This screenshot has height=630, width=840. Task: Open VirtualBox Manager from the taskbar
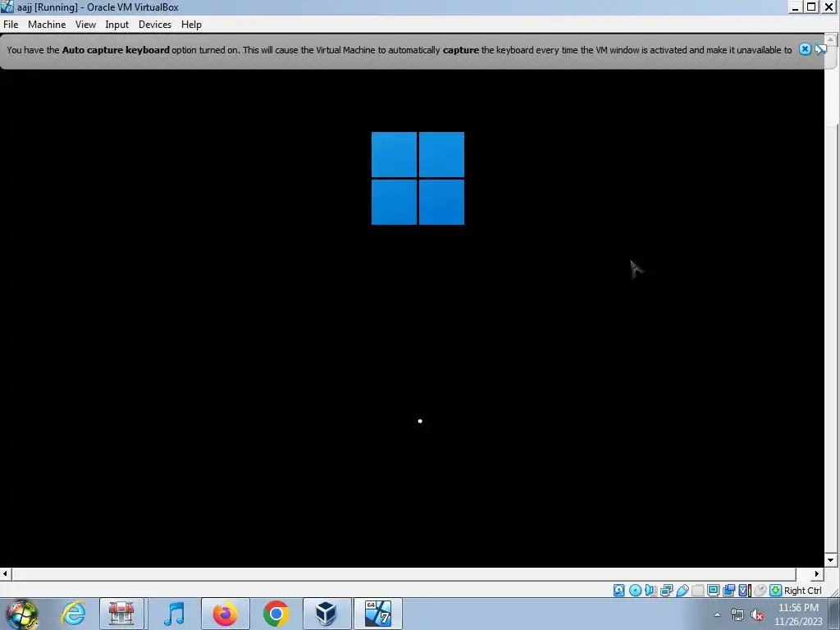pyautogui.click(x=326, y=614)
